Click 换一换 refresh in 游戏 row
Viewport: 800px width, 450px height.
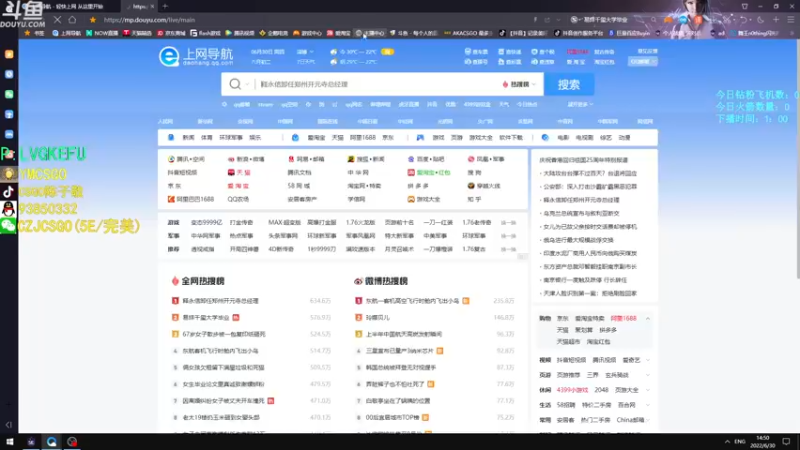(x=508, y=222)
